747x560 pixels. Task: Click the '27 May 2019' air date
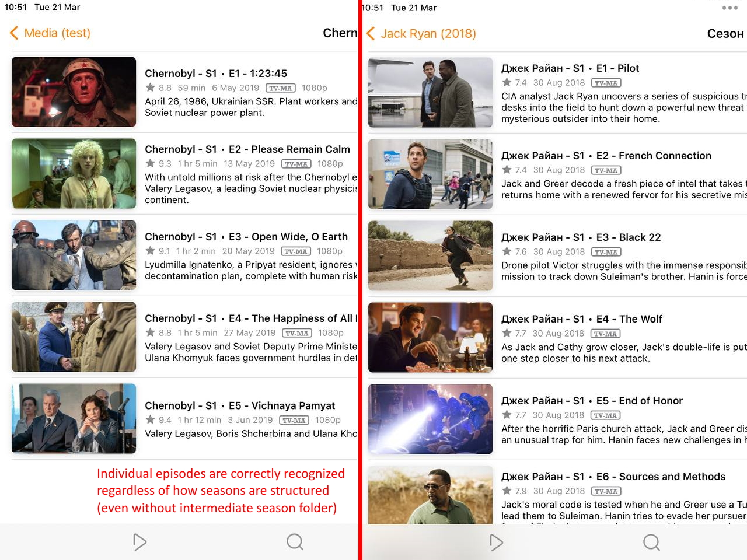coord(250,332)
